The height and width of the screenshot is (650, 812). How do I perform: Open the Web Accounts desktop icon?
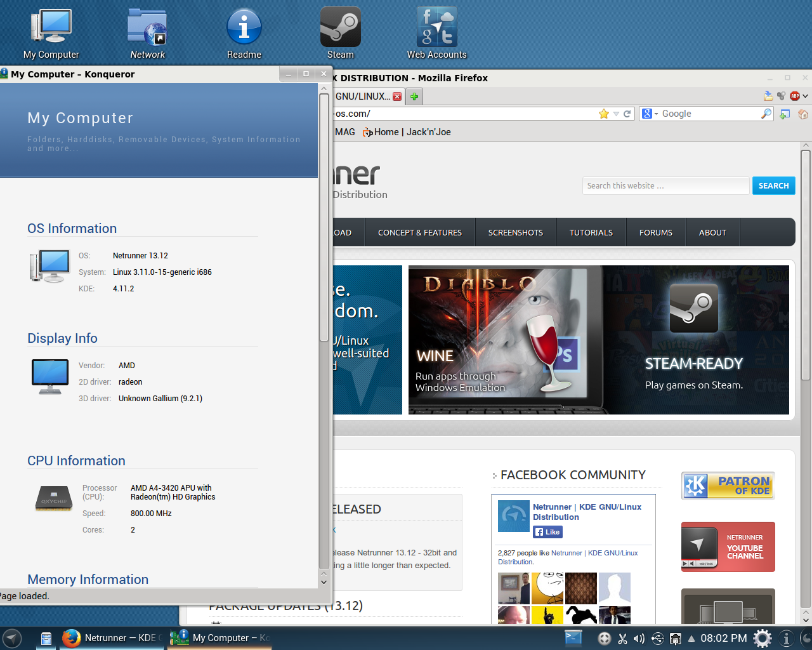(x=437, y=33)
